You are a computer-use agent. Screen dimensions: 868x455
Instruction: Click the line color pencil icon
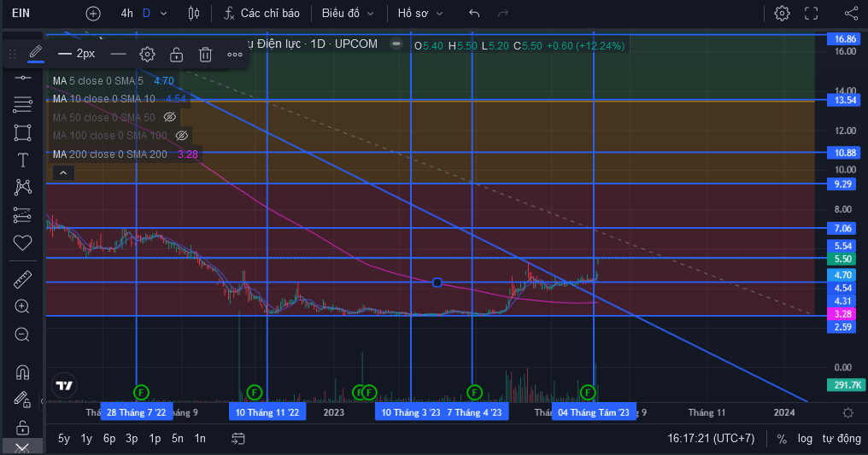click(x=36, y=54)
